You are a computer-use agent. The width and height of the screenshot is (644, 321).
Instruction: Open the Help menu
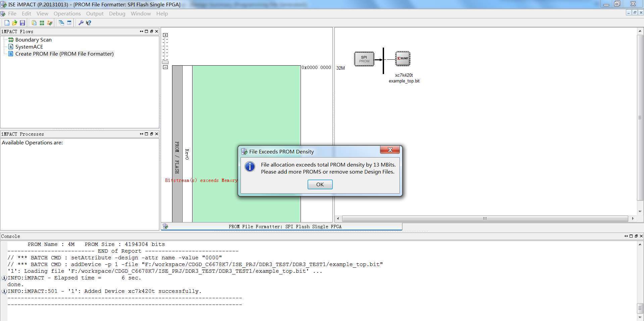(162, 14)
